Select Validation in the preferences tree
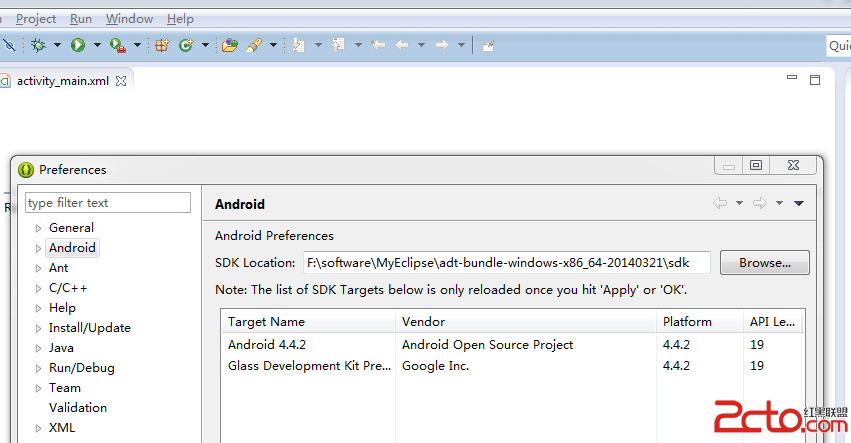The image size is (851, 443). pos(78,408)
